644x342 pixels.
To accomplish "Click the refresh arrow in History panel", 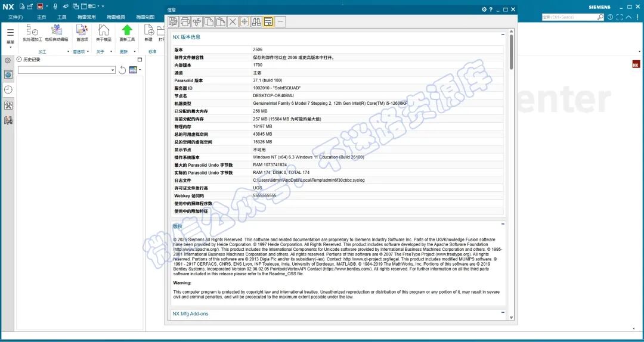I will click(122, 70).
